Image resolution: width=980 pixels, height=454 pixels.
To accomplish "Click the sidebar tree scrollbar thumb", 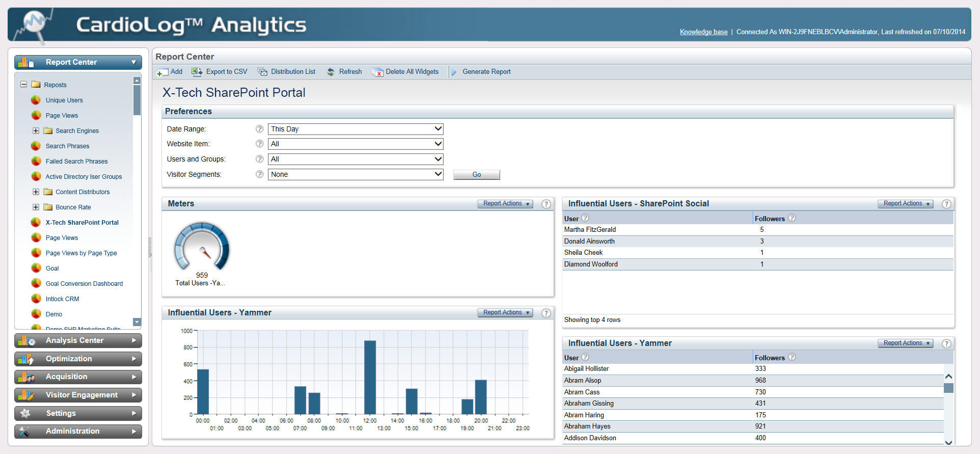I will 137,100.
